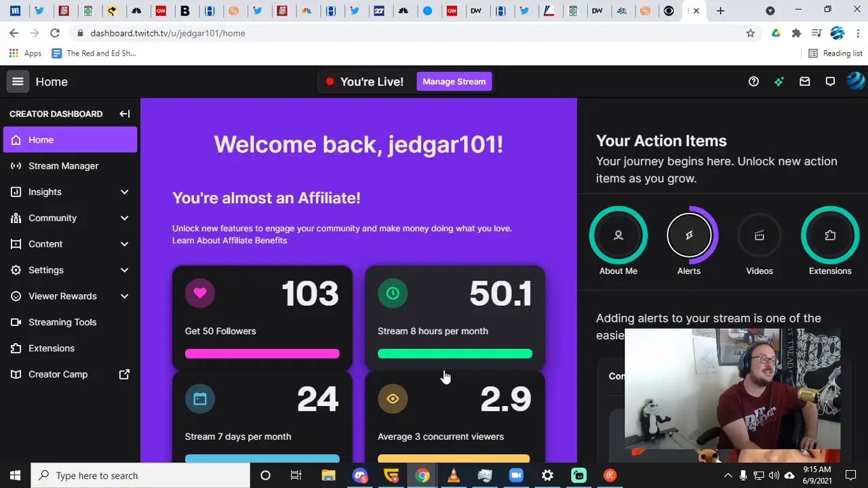Open the first browser tab
Viewport: 868px width, 488px height.
point(15,11)
